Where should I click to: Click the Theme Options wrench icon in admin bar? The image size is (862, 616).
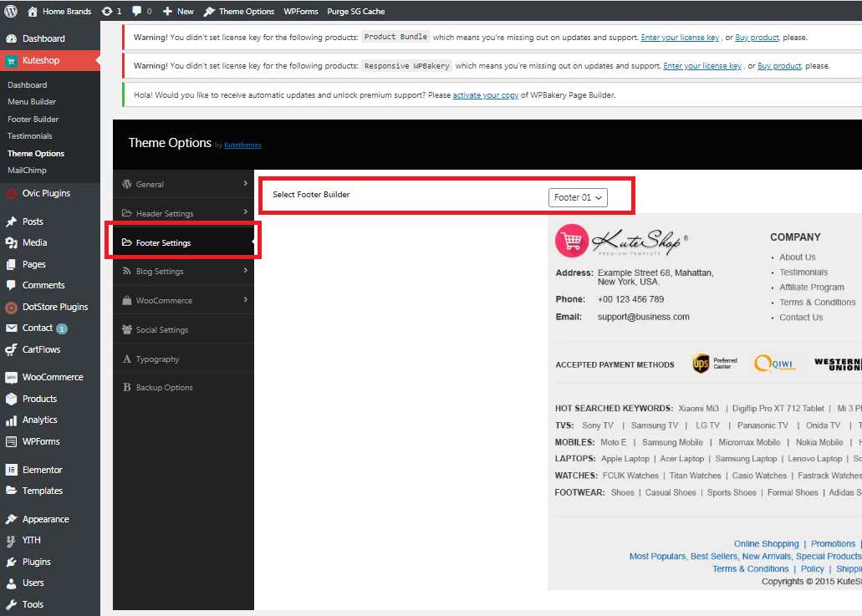tap(209, 11)
